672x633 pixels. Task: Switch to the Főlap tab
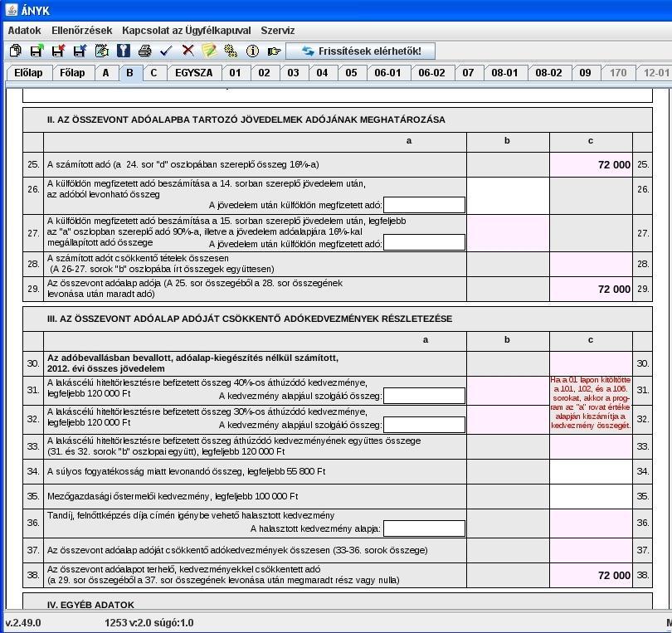(72, 73)
